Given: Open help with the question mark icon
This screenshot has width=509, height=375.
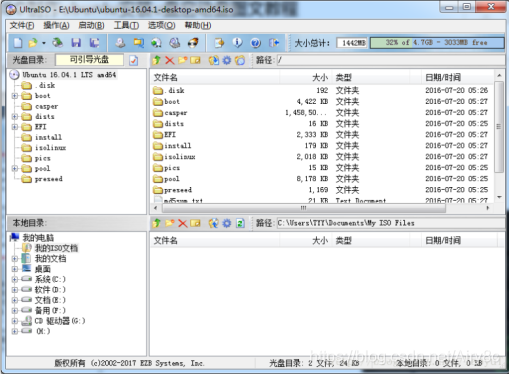Looking at the screenshot, I should tap(255, 43).
